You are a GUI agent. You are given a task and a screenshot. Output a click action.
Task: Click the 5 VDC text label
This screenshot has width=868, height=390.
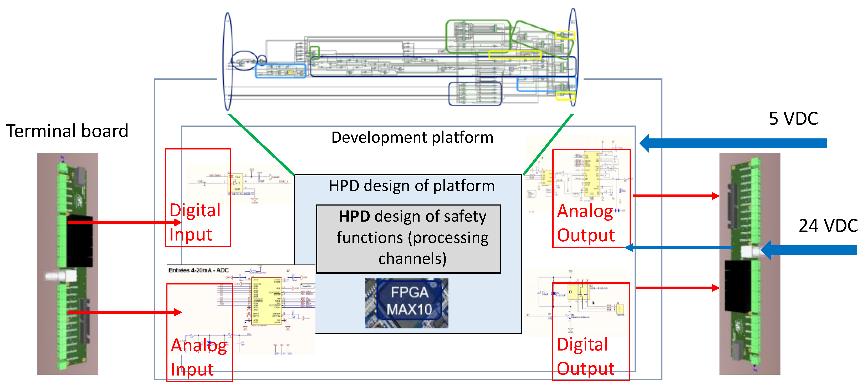click(x=793, y=119)
